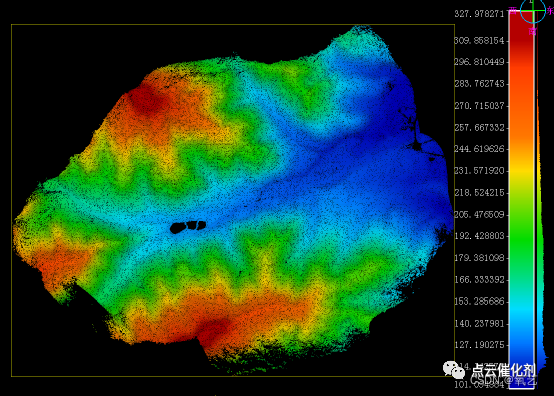This screenshot has width=554, height=396.
Task: Select the 327.978271 maximum elevation label
Action: [x=479, y=13]
